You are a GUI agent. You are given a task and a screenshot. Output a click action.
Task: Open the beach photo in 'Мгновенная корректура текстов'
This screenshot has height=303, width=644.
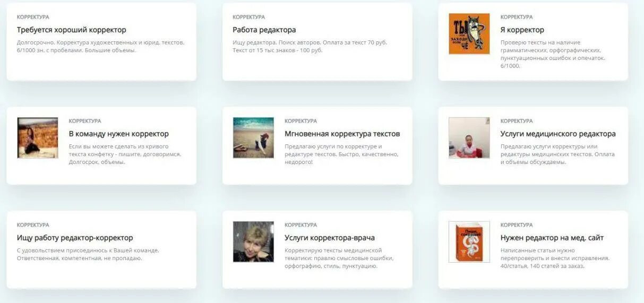[253, 138]
